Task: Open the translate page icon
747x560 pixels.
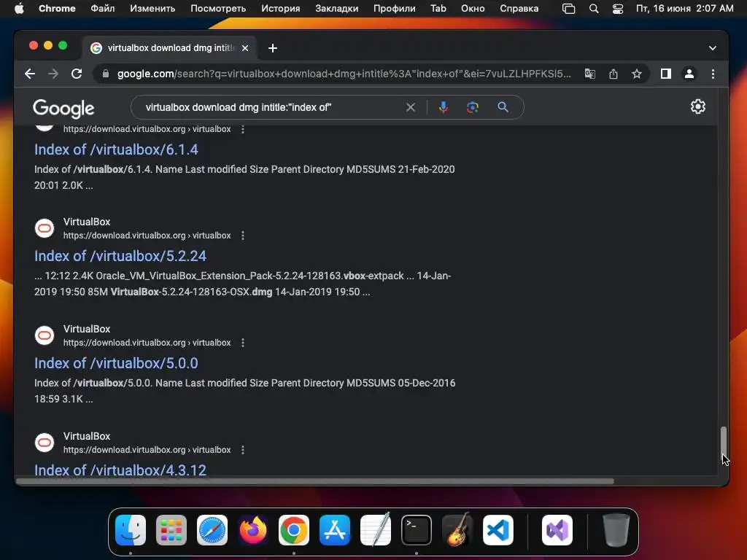Action: pyautogui.click(x=589, y=74)
